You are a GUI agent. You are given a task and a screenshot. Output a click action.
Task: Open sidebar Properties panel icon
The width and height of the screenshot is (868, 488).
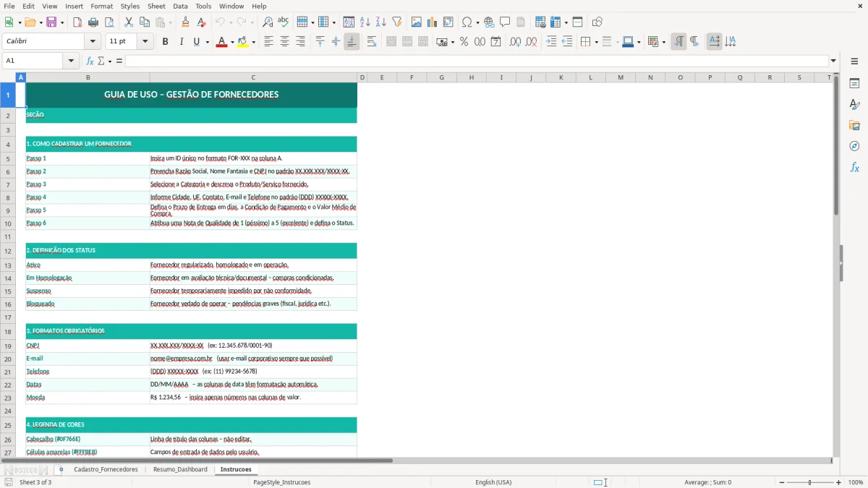point(854,84)
